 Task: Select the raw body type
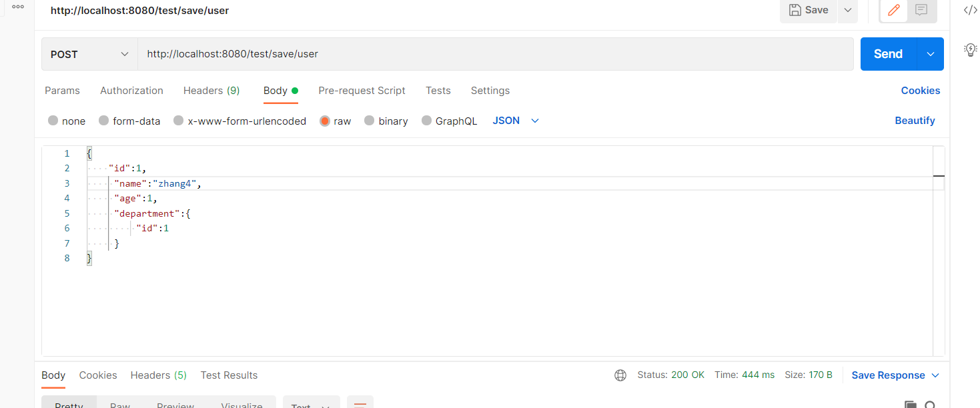[325, 121]
